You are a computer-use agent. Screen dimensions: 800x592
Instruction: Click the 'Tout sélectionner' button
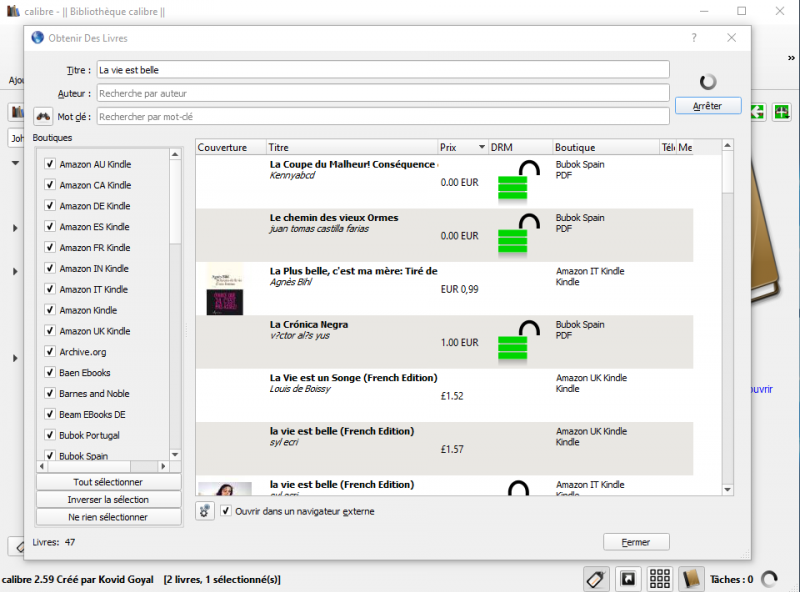click(108, 482)
